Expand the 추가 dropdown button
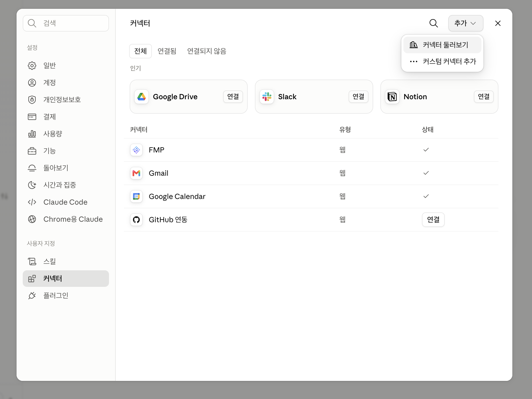The height and width of the screenshot is (399, 532). [466, 23]
